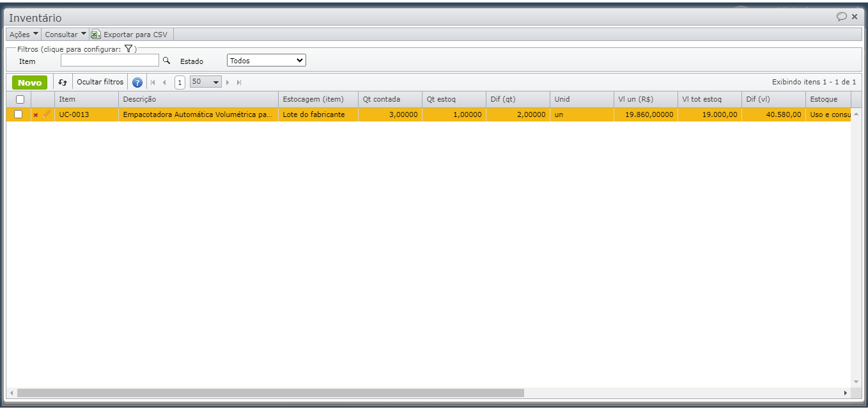The height and width of the screenshot is (408, 868).
Task: Click the horizontal scrollbar thumb
Action: tap(270, 393)
